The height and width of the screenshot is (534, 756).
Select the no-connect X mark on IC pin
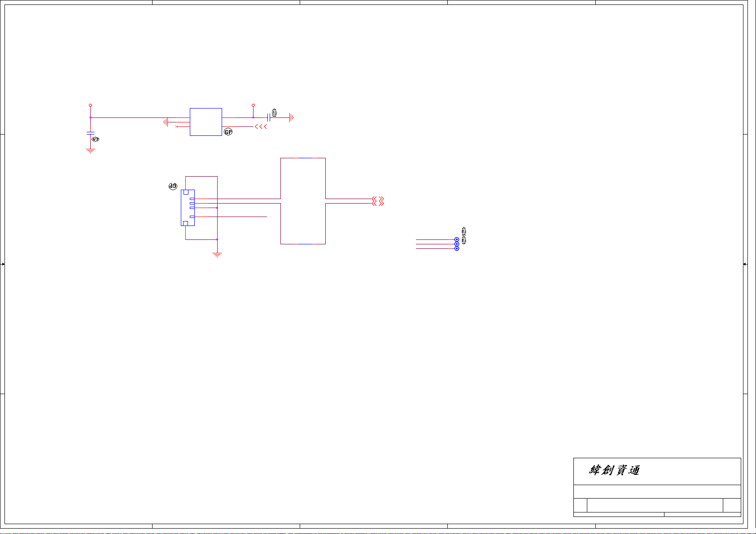click(176, 127)
